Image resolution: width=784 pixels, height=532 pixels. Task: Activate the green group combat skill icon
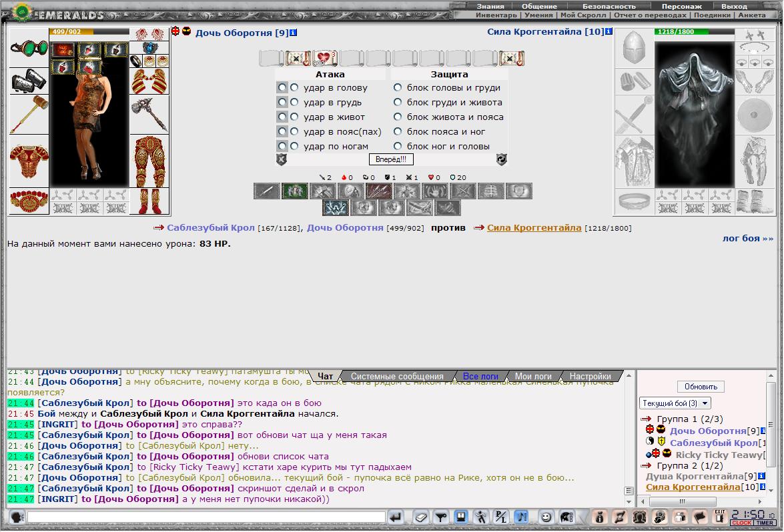pos(294,191)
